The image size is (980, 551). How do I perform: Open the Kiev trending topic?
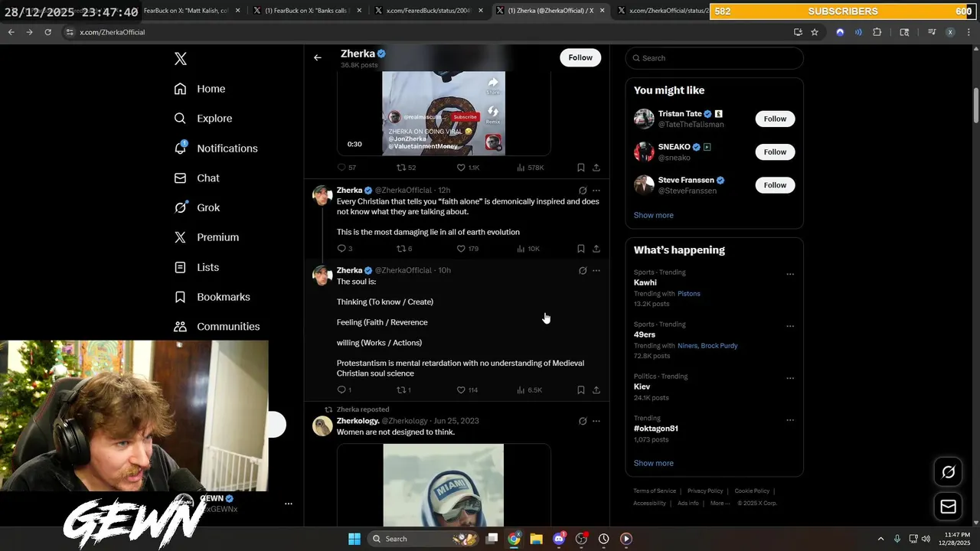(x=642, y=386)
